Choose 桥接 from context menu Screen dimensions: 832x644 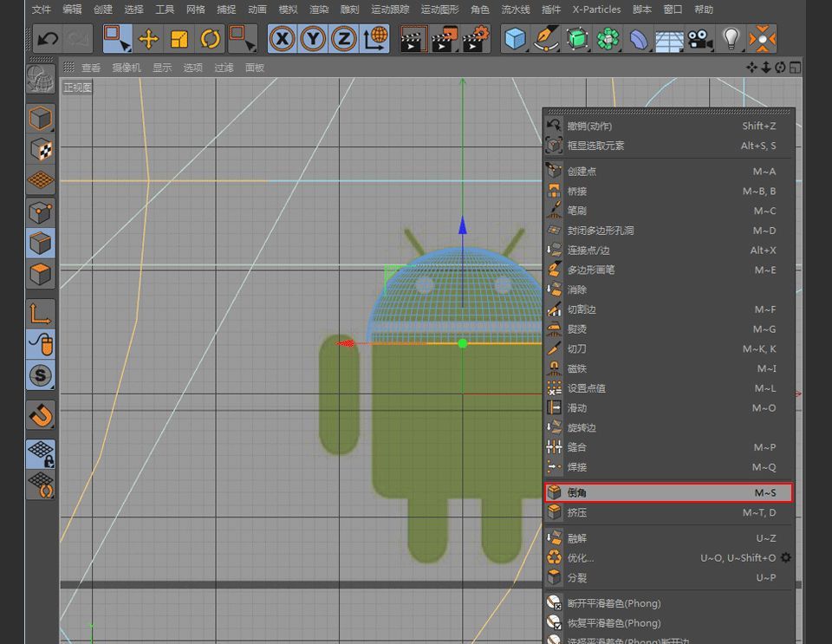668,191
